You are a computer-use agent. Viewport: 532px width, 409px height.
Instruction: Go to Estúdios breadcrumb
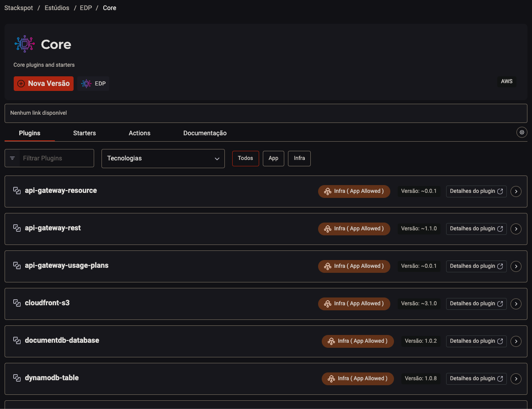[x=57, y=8]
